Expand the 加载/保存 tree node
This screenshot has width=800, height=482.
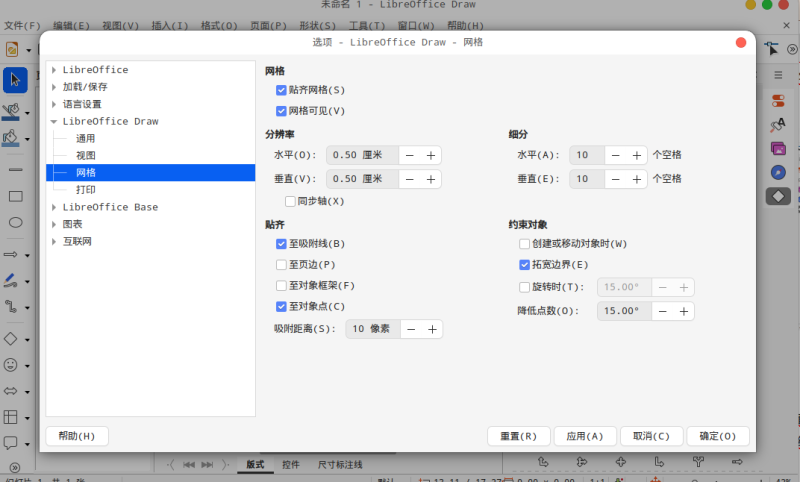[54, 87]
